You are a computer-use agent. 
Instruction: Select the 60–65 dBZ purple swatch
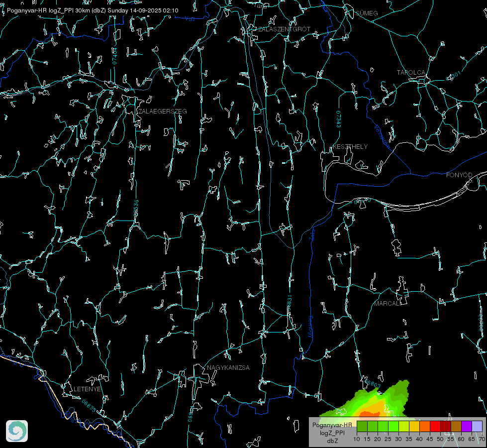[x=466, y=426]
